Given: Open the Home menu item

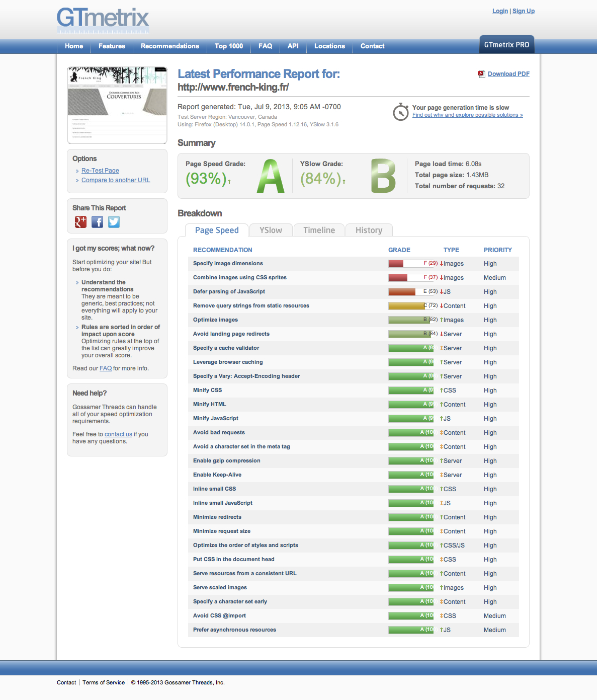Looking at the screenshot, I should (x=74, y=46).
